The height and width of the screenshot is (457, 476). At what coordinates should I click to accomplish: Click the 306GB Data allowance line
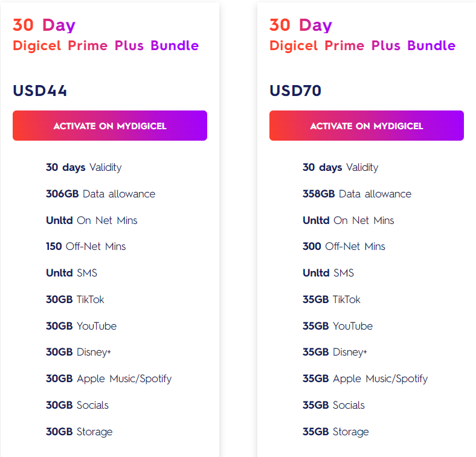pyautogui.click(x=100, y=194)
